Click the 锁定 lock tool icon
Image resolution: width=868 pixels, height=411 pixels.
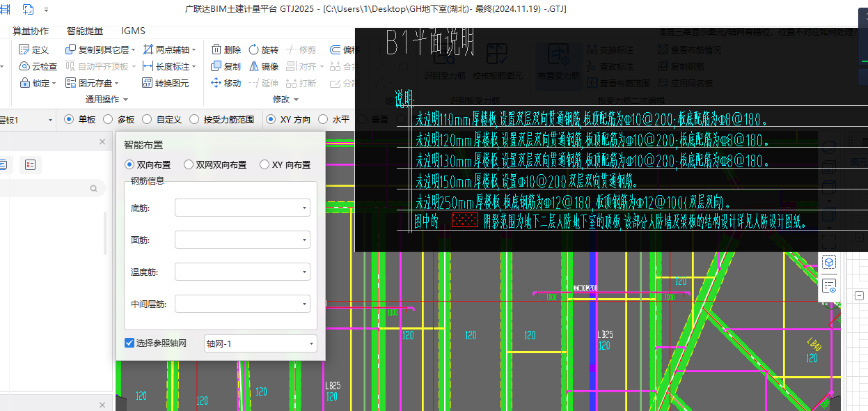[x=24, y=83]
